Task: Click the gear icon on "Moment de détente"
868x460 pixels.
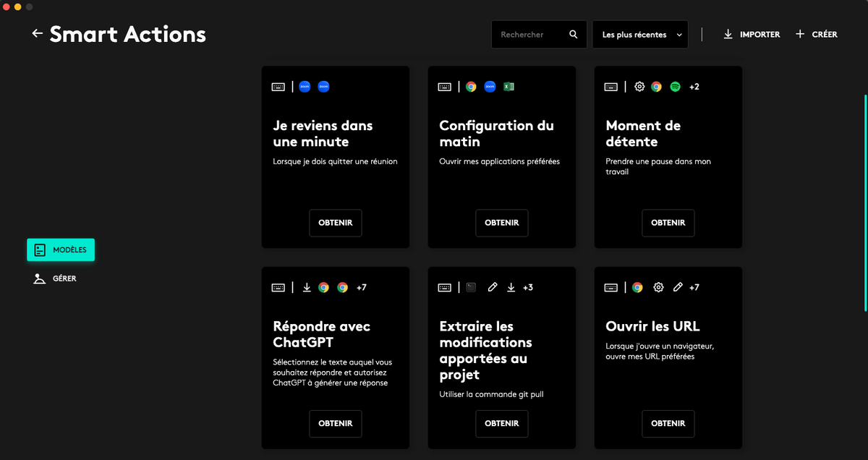Action: [639, 86]
